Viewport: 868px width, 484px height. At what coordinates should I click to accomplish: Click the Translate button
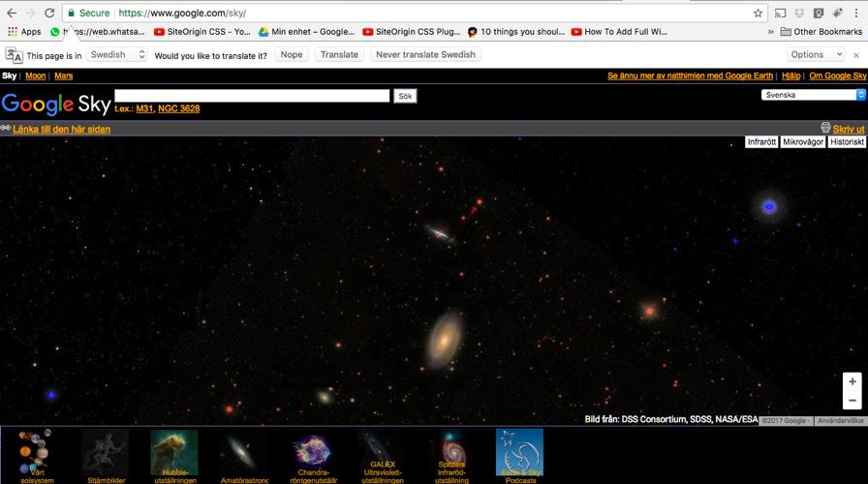(x=339, y=54)
